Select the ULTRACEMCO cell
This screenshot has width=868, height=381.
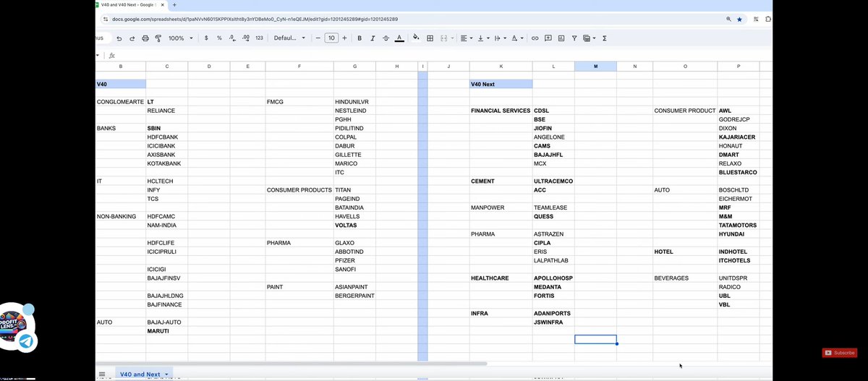pos(554,181)
